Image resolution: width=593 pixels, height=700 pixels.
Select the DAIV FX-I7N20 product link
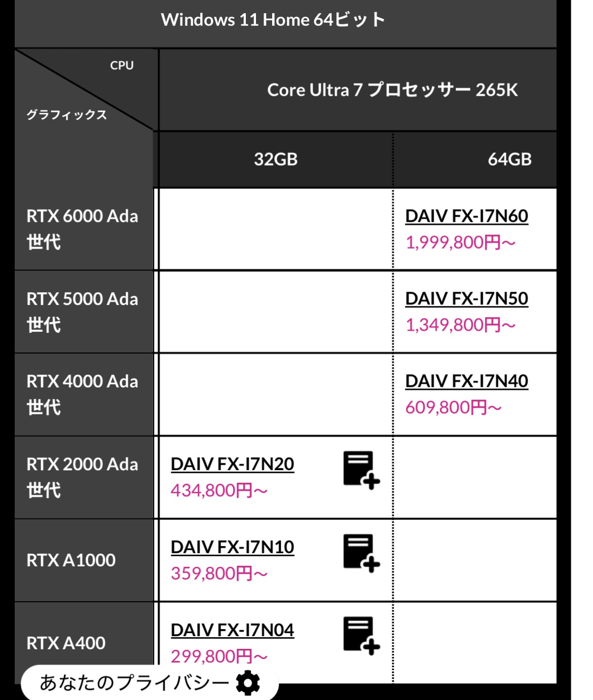click(x=232, y=464)
